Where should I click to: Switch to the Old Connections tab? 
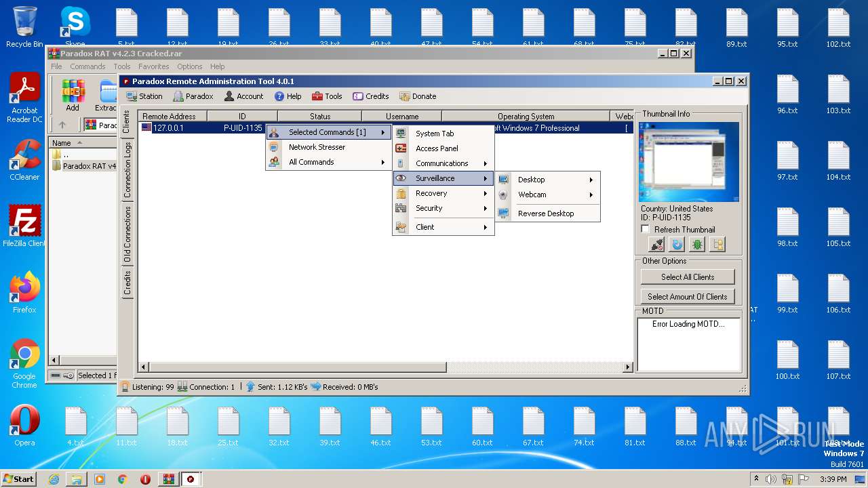127,235
